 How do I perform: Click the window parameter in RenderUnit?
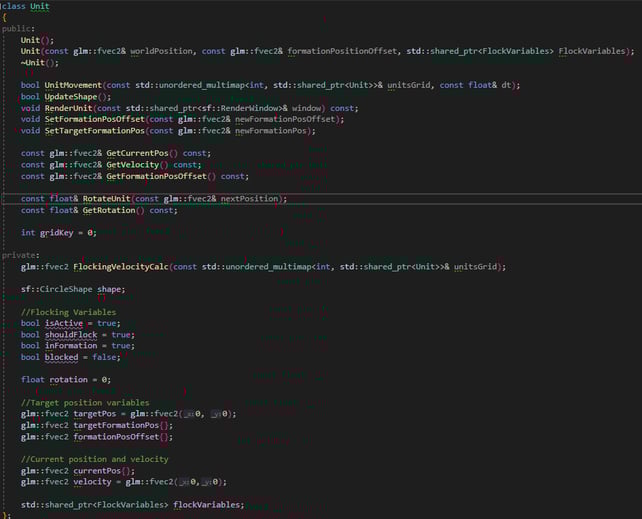click(306, 108)
